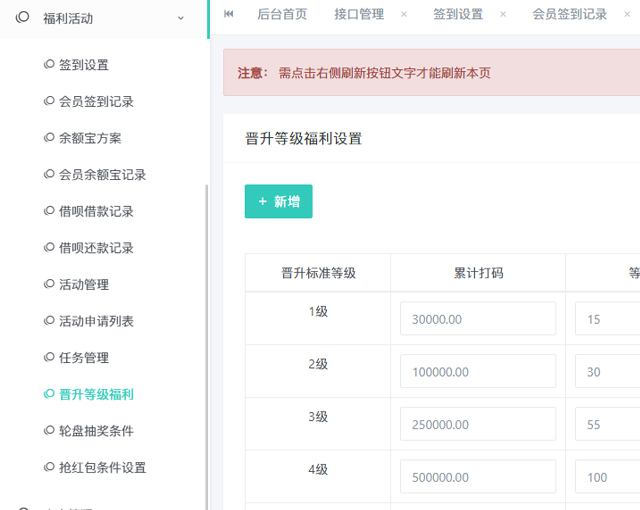Viewport: 640px width, 510px height.
Task: Click the icon beside 会员余额宝记录
Action: coord(49,175)
